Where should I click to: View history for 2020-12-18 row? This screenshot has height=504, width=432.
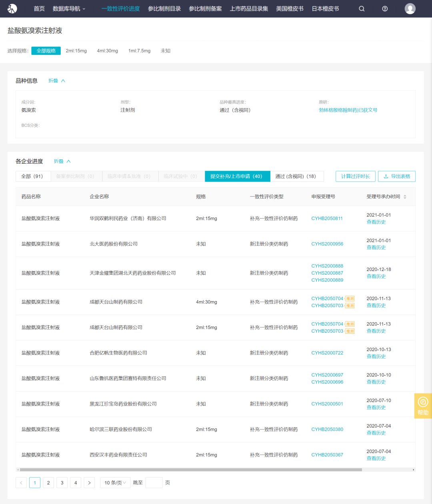pyautogui.click(x=376, y=277)
